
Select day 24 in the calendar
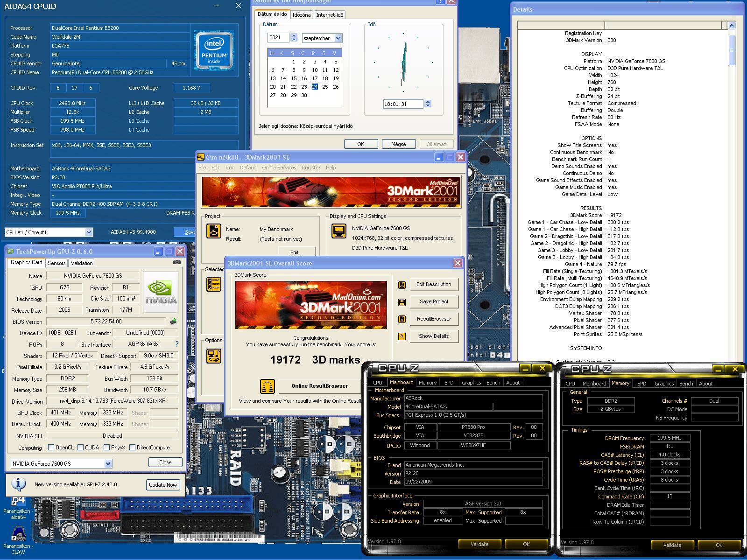[315, 87]
